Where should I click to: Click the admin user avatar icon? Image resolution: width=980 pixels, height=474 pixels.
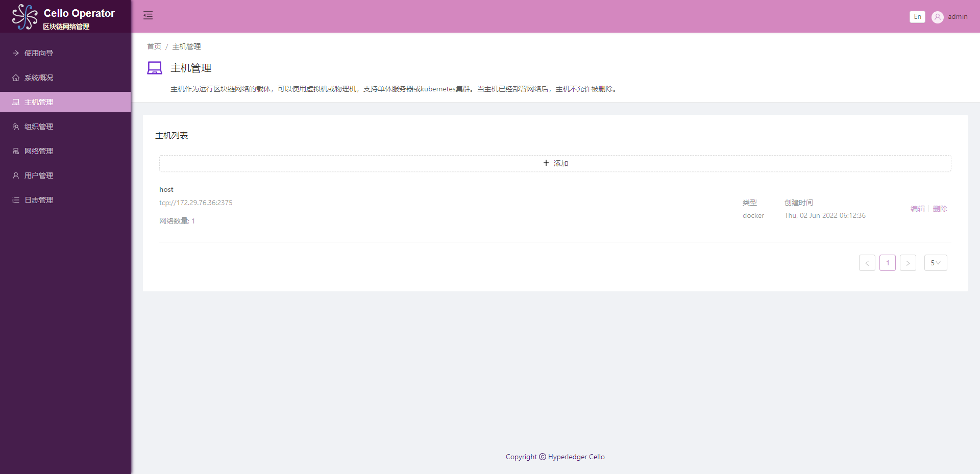[x=937, y=17]
